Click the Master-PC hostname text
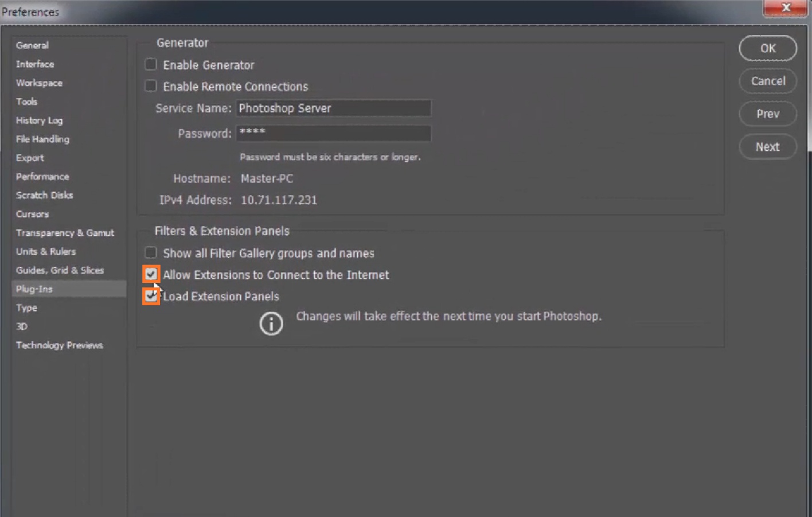812x517 pixels. (267, 178)
